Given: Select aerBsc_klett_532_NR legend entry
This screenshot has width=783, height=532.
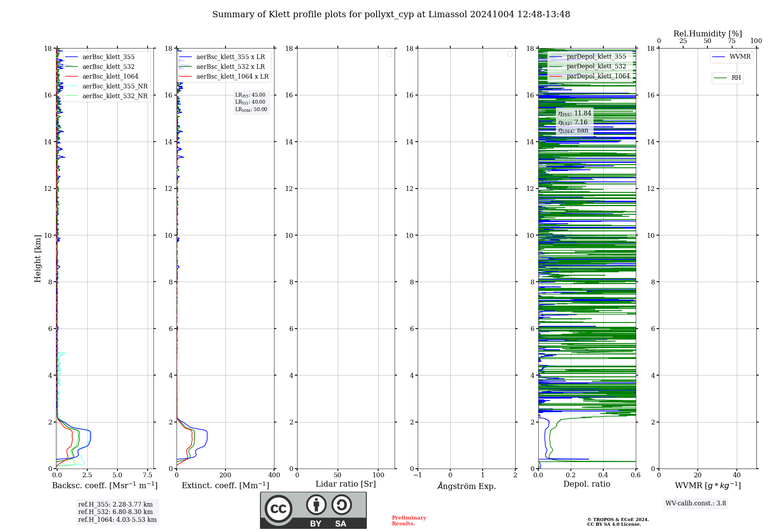Looking at the screenshot, I should (x=107, y=96).
